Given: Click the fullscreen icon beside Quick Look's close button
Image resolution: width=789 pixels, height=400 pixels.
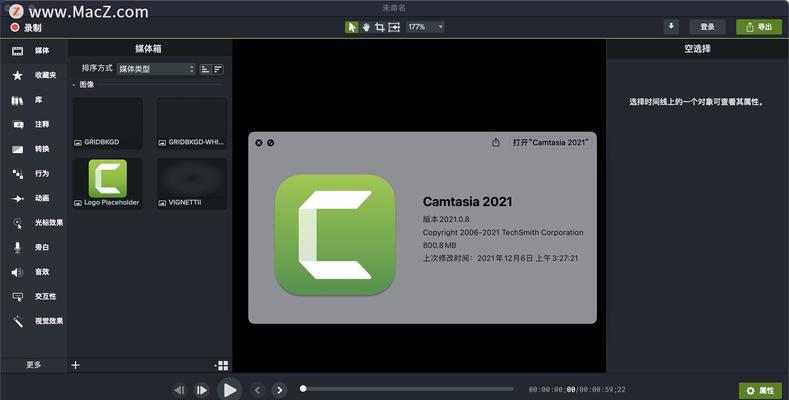Looking at the screenshot, I should click(x=271, y=143).
